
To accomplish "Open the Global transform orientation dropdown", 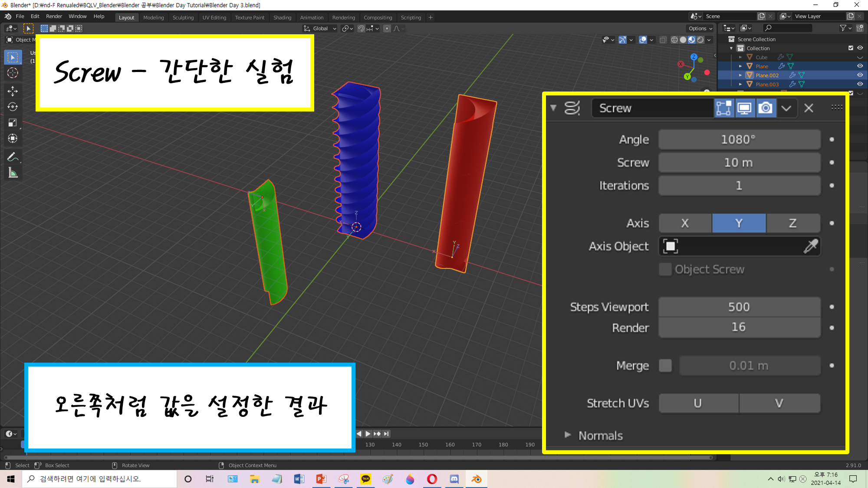I will tap(320, 29).
